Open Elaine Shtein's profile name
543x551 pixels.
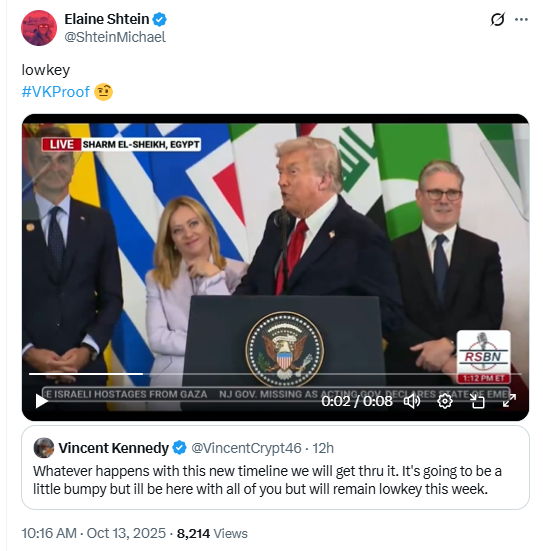click(106, 19)
